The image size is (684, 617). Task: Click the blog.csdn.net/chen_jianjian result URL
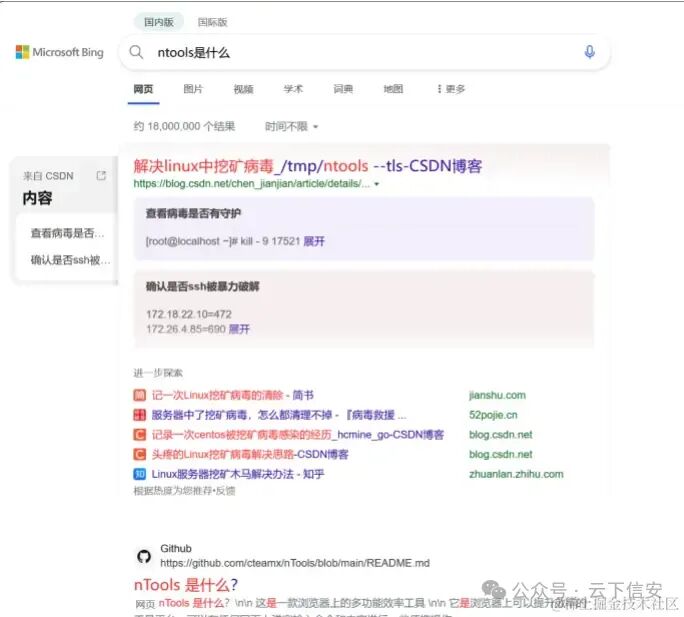(x=251, y=184)
